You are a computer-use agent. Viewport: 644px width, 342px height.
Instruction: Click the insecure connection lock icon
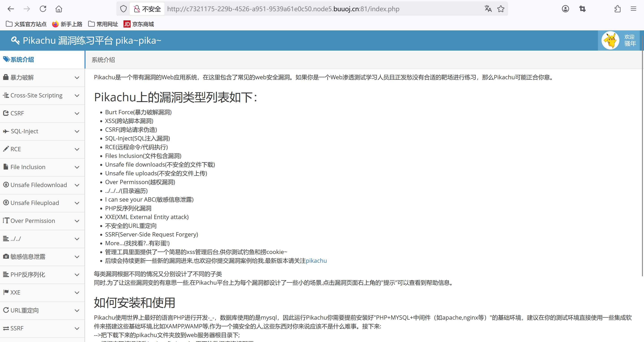coord(136,9)
